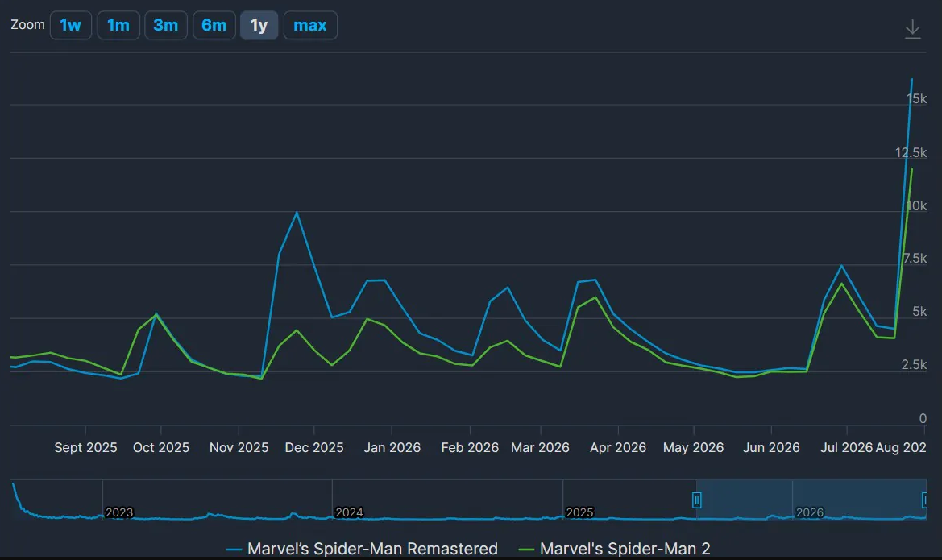Image resolution: width=942 pixels, height=560 pixels.
Task: Click the Feb 2026 axis label
Action: (x=470, y=448)
